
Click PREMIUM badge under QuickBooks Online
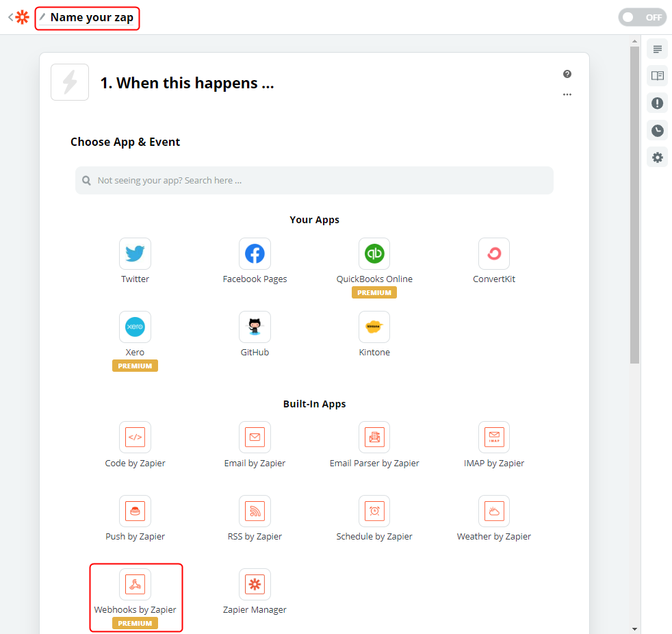coord(374,292)
